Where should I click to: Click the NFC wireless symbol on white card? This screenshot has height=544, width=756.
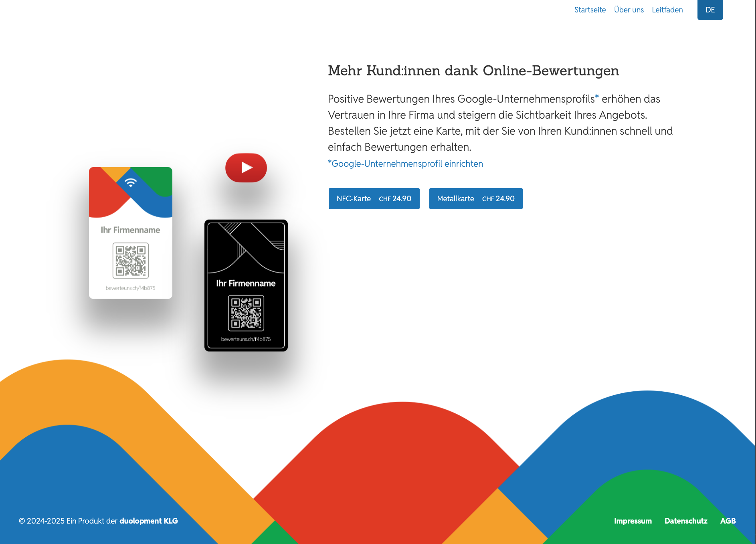[130, 183]
